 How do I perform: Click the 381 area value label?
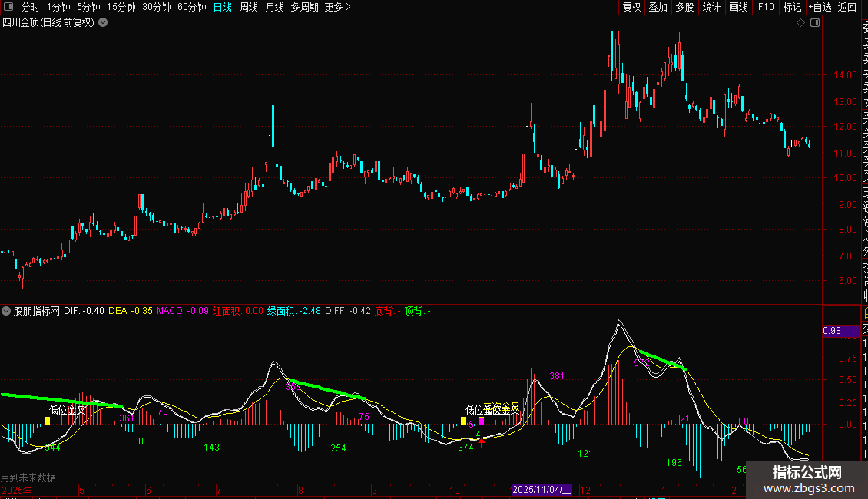click(x=557, y=376)
